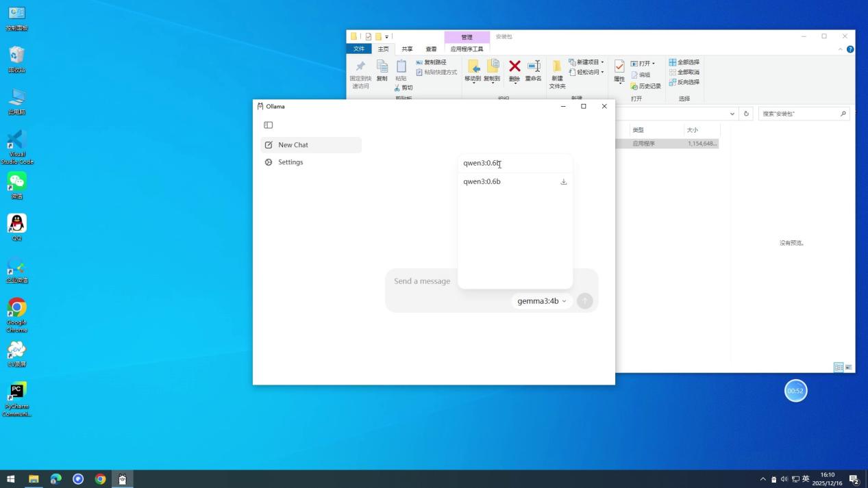Expand the 打开 dropdown in the ribbon

(643, 64)
